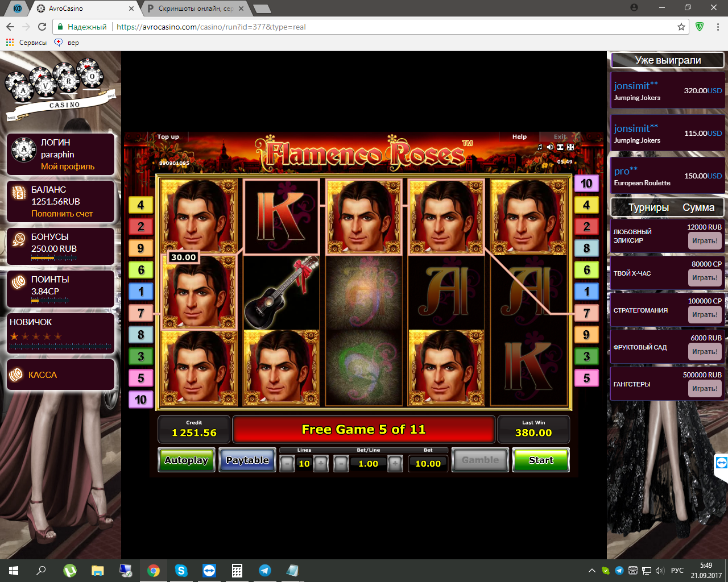Open Telegram from the taskbar

(264, 571)
